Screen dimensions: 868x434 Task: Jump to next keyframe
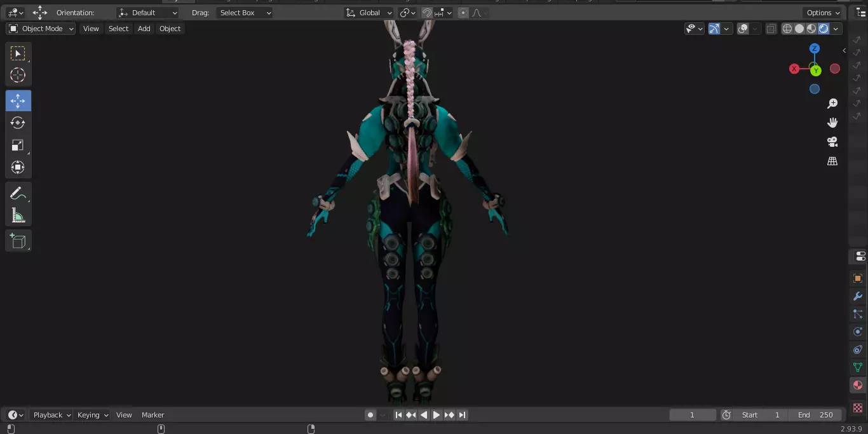click(449, 415)
